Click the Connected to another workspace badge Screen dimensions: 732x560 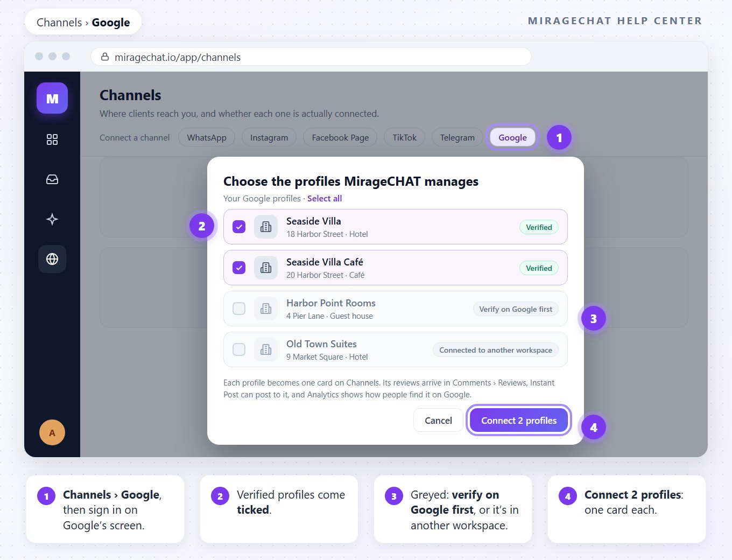click(x=496, y=350)
